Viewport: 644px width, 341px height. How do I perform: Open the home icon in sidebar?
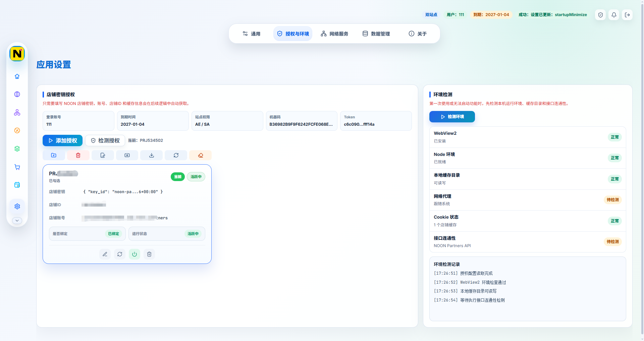tap(17, 76)
